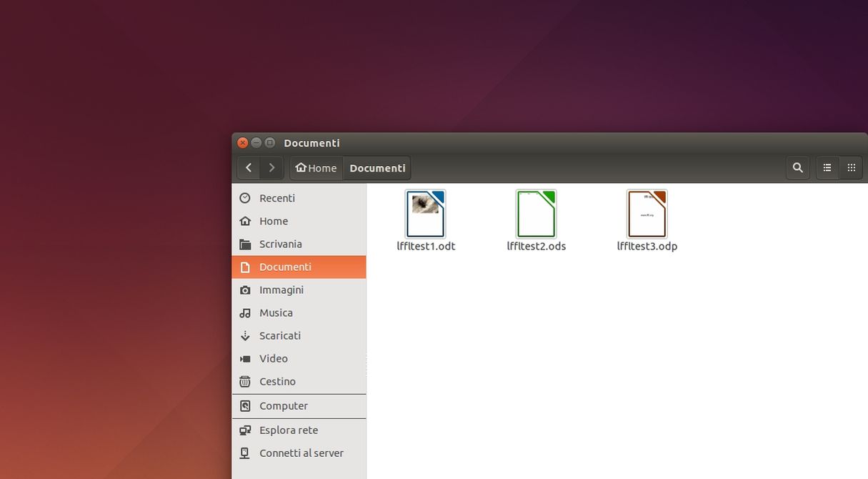Select the Documenti sidebar entry

pos(284,267)
